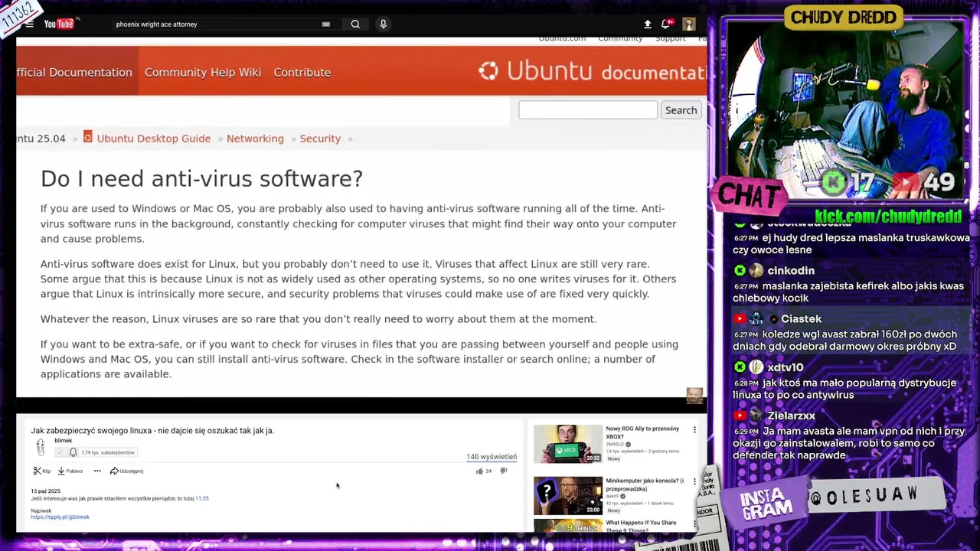Click the video title Jak zabezpieczyć swojego linuxa
Screen dimensions: 980x551
152,430
